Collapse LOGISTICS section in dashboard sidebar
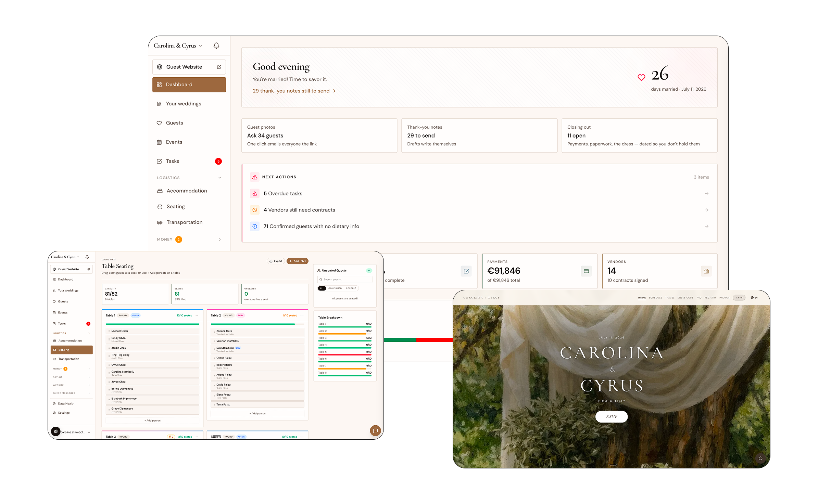Image resolution: width=818 pixels, height=504 pixels. pos(220,178)
